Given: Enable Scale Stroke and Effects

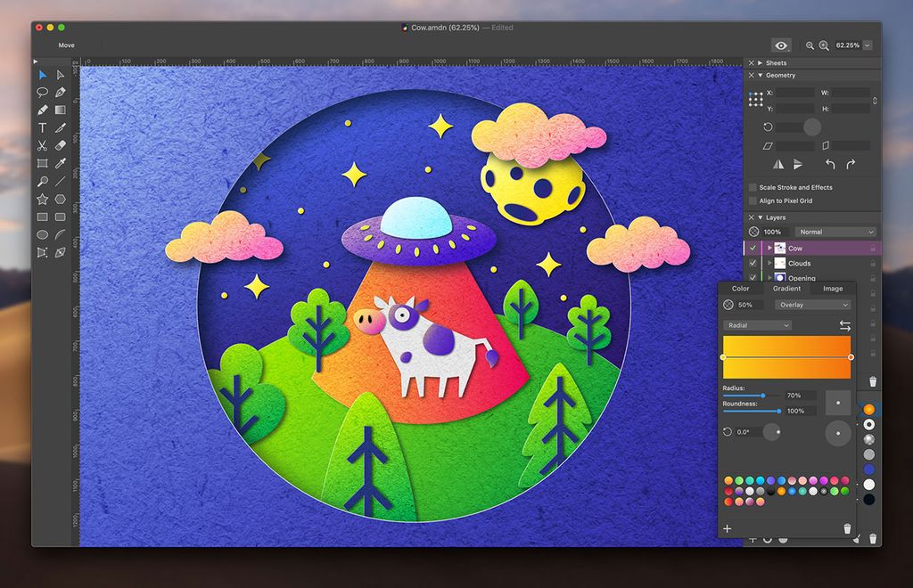Looking at the screenshot, I should [x=752, y=187].
